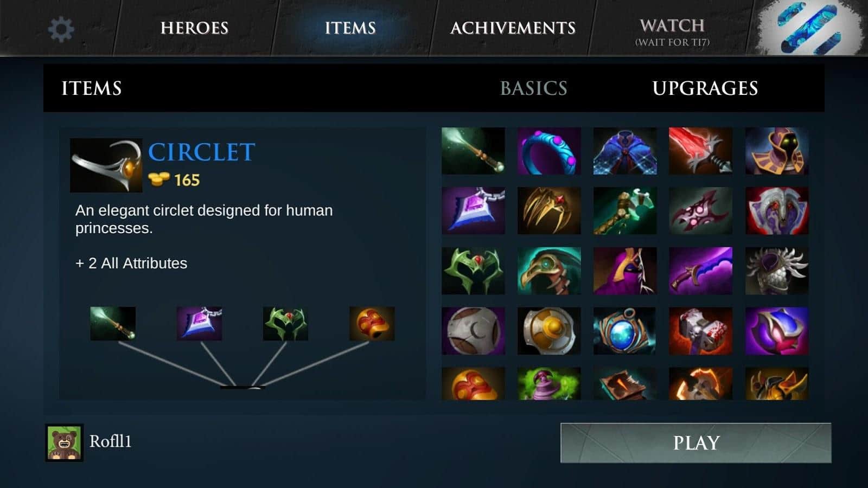Pick the blue orb Linken's Sphere icon
This screenshot has height=488, width=868.
point(625,331)
